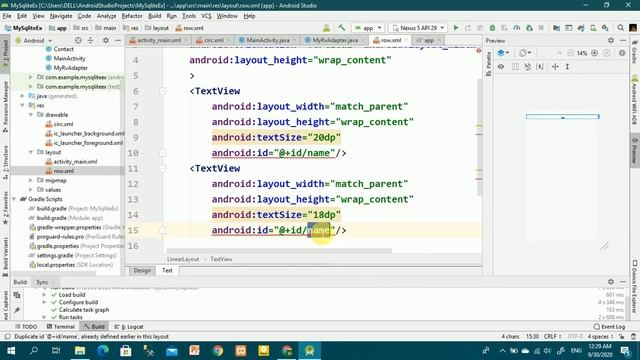Open the Build menu

[154, 16]
